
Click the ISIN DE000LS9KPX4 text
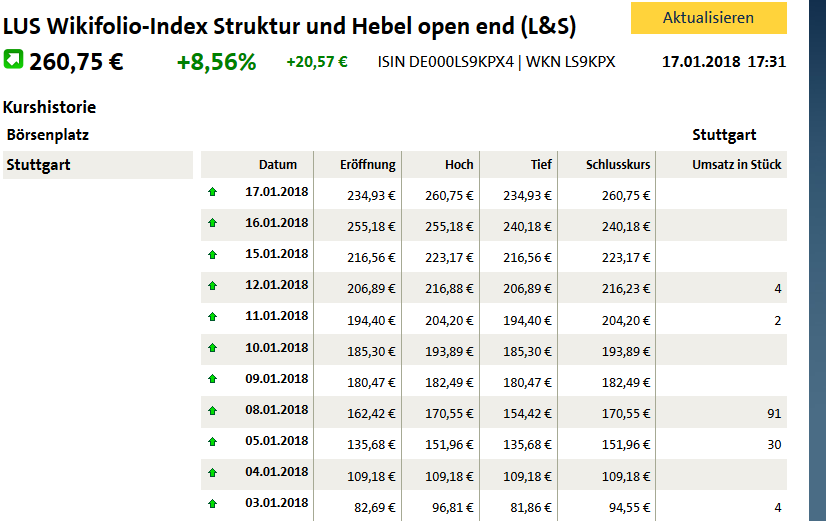point(444,62)
